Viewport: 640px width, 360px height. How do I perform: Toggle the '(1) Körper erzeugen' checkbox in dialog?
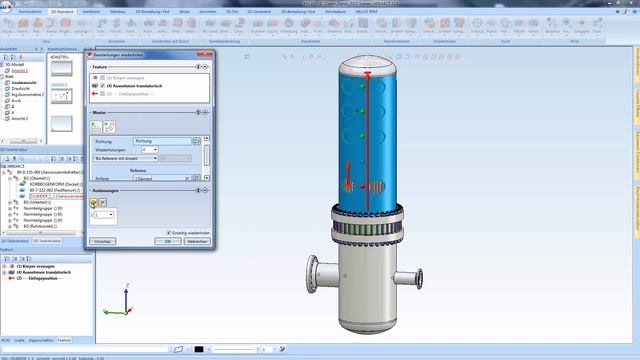click(x=103, y=78)
